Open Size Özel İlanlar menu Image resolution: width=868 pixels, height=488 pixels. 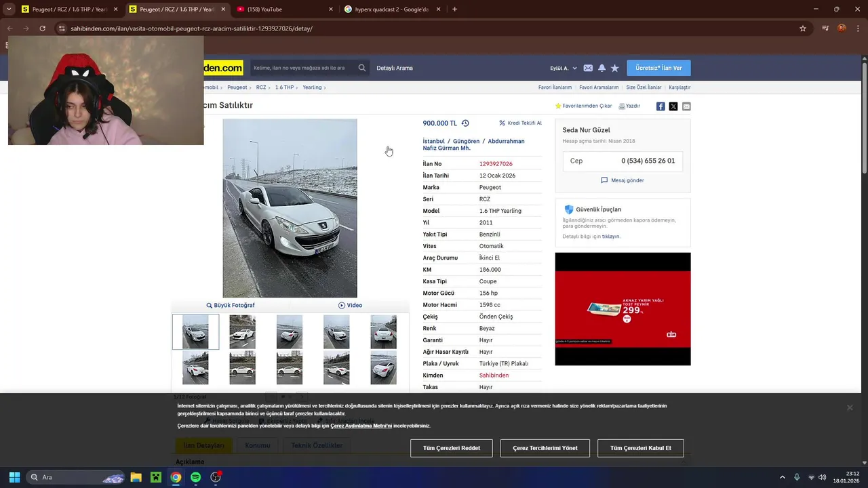click(644, 87)
